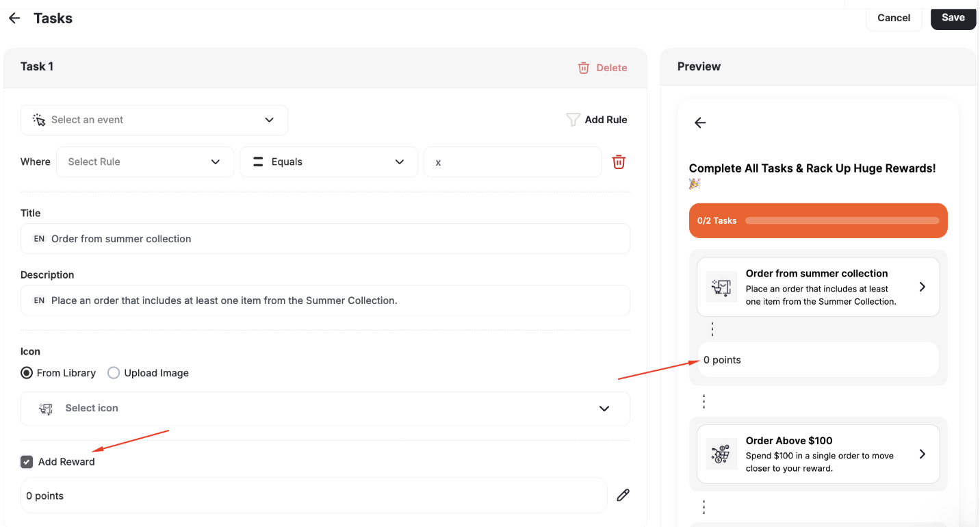Select the From Library radio option
The width and height of the screenshot is (980, 527).
coord(27,373)
